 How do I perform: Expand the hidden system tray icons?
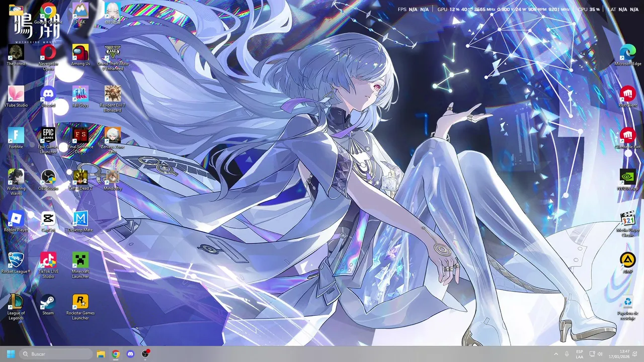click(556, 354)
